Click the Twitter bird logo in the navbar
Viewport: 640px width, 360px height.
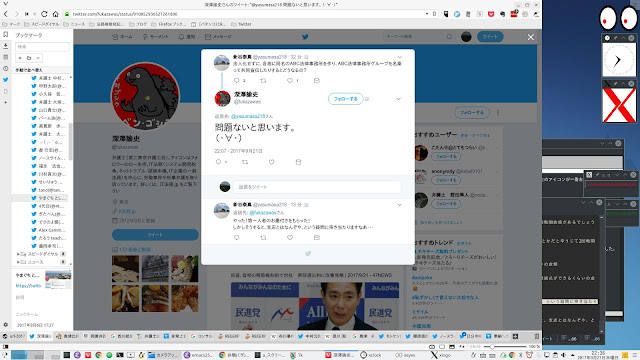coord(305,37)
